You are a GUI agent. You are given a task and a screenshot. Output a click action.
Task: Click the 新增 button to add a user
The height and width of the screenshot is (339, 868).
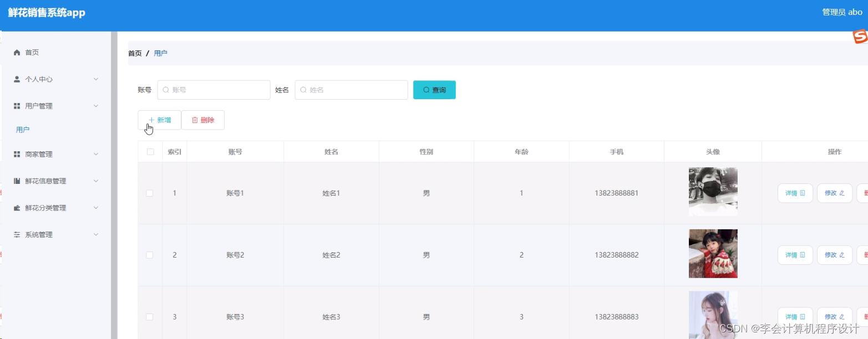pos(159,120)
